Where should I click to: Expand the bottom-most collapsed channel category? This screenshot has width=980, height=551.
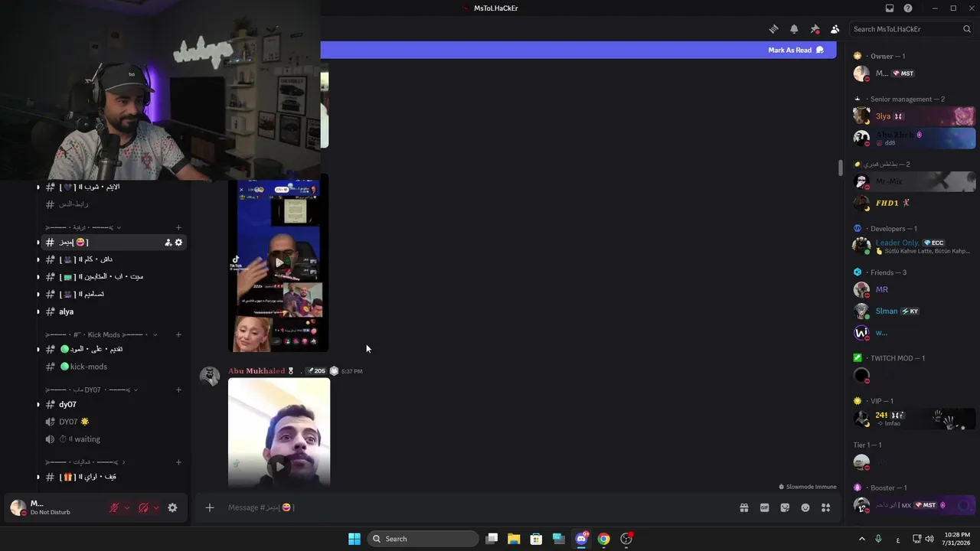tap(85, 462)
